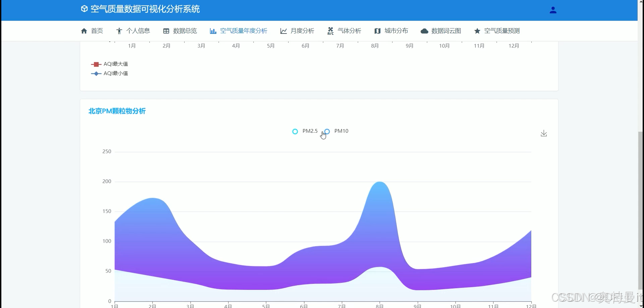The width and height of the screenshot is (644, 308).
Task: Click the download icon on the PM chart
Action: pyautogui.click(x=543, y=133)
